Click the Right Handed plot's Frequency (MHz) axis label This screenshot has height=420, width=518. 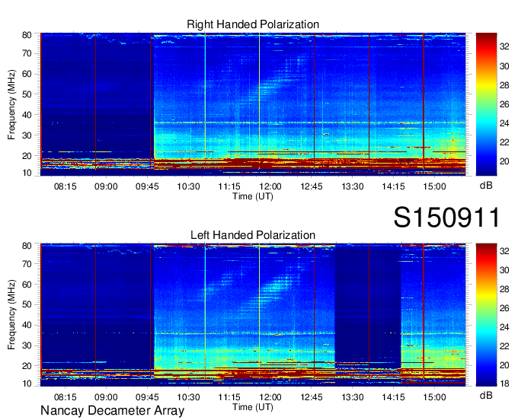pos(11,104)
